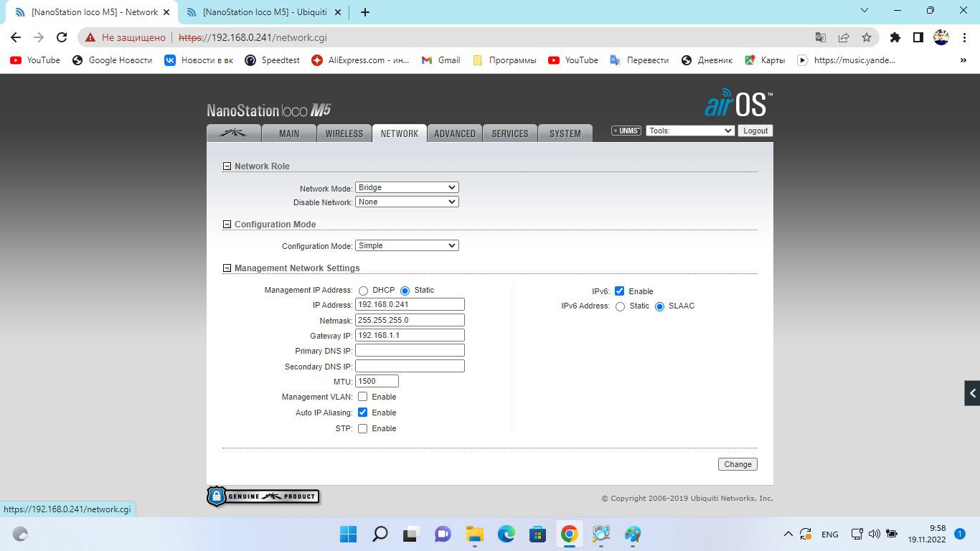
Task: Open File Explorer from taskbar
Action: tap(475, 534)
